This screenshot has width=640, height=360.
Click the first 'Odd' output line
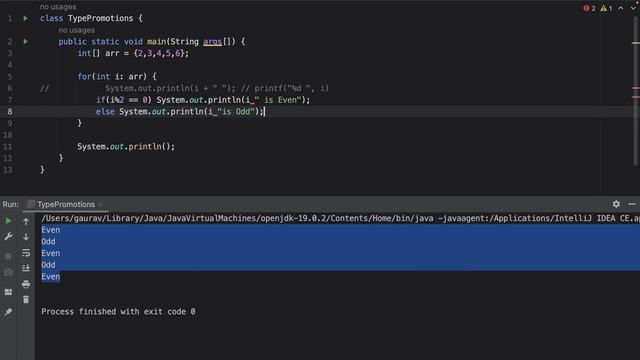point(48,242)
